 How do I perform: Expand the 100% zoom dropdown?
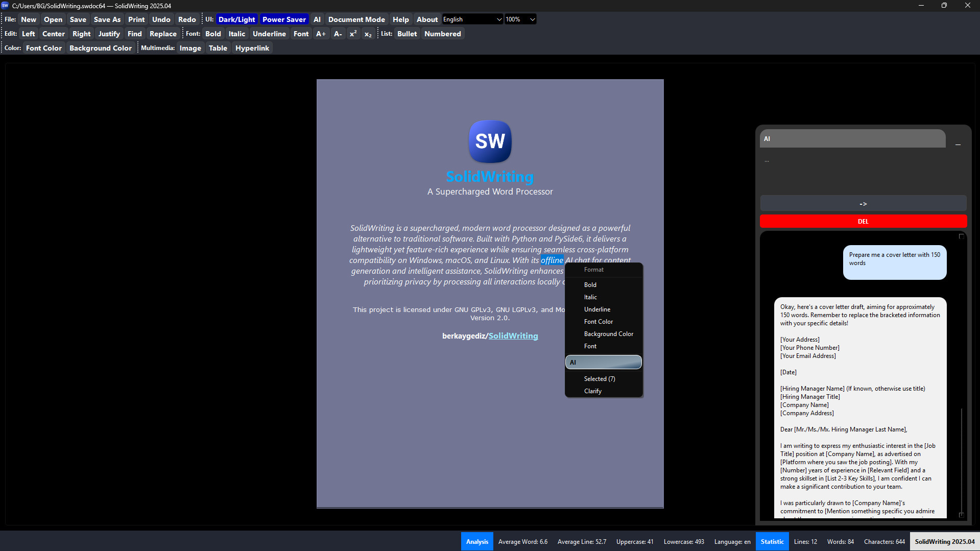[520, 19]
